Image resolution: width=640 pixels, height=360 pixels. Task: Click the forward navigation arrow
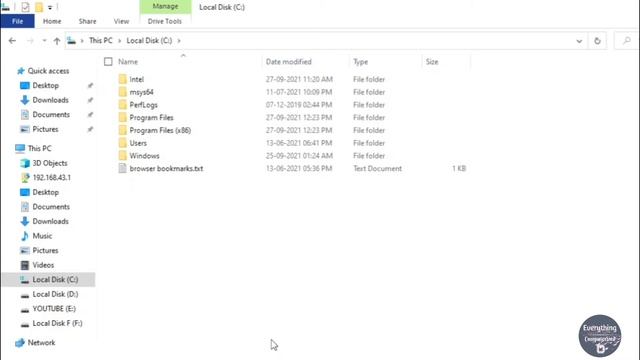pos(30,40)
